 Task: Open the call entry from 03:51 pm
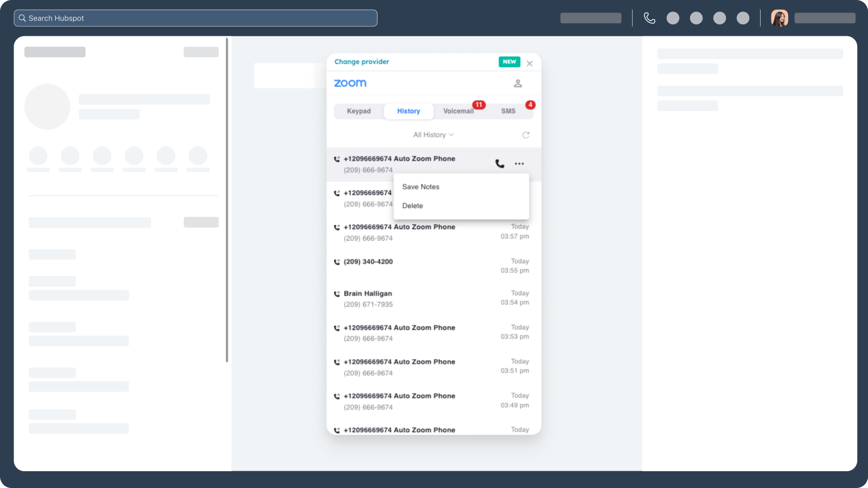pyautogui.click(x=433, y=367)
